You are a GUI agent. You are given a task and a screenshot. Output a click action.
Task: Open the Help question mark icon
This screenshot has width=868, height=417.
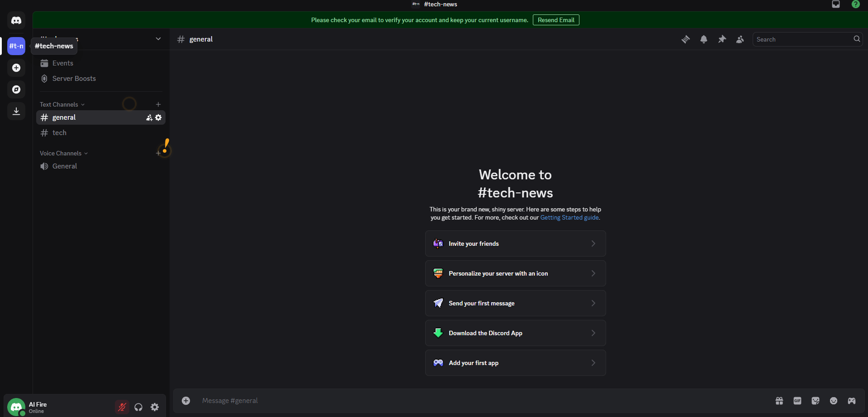[x=856, y=5]
